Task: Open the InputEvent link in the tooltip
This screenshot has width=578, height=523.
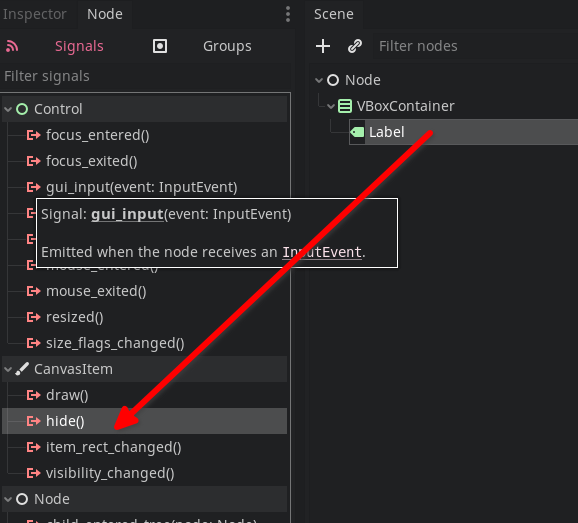Action: 322,252
